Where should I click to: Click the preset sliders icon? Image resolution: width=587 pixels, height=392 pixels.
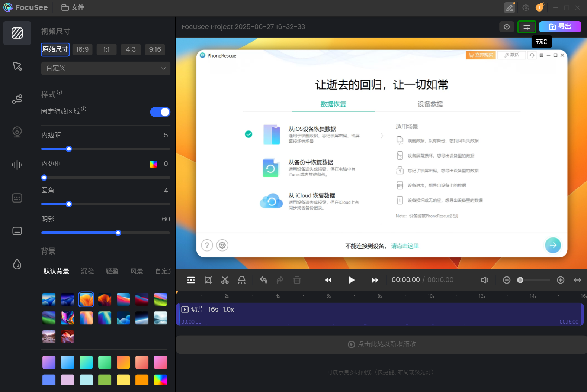(527, 27)
